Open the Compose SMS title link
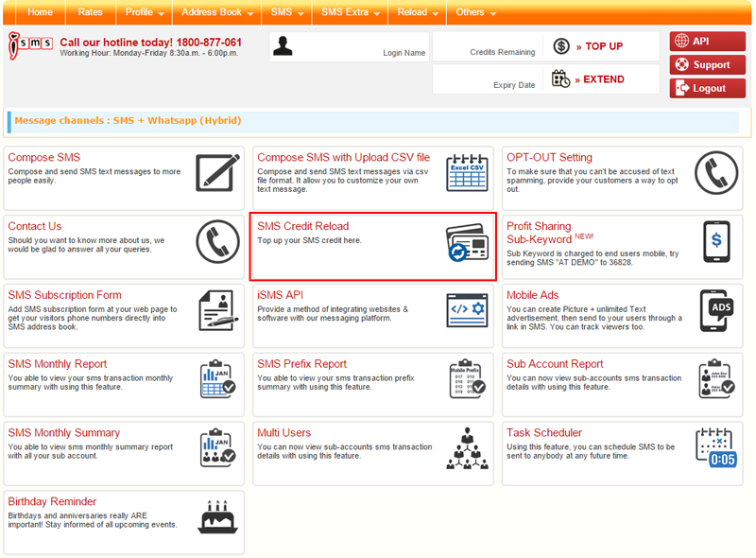This screenshot has width=756, height=558. [43, 157]
